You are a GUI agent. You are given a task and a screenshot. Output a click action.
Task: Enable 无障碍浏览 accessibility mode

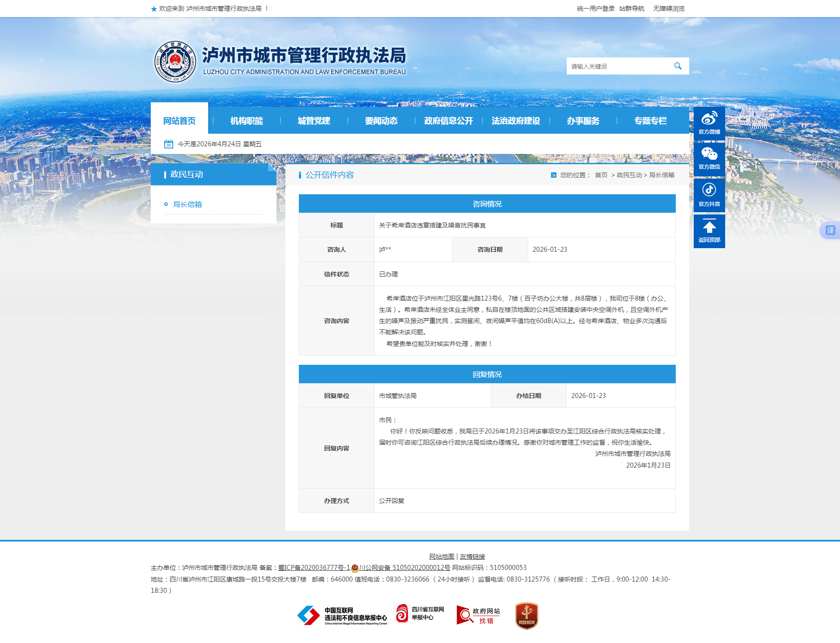669,9
